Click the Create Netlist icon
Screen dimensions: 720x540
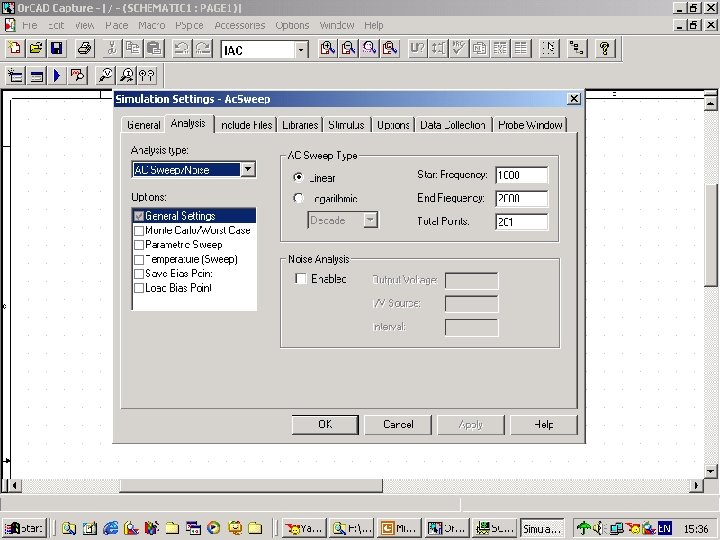pos(479,48)
